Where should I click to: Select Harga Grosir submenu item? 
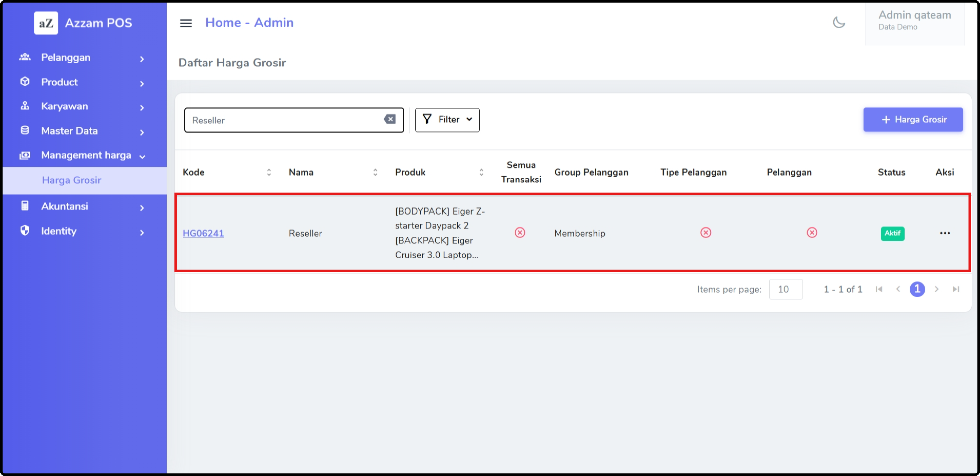[72, 180]
